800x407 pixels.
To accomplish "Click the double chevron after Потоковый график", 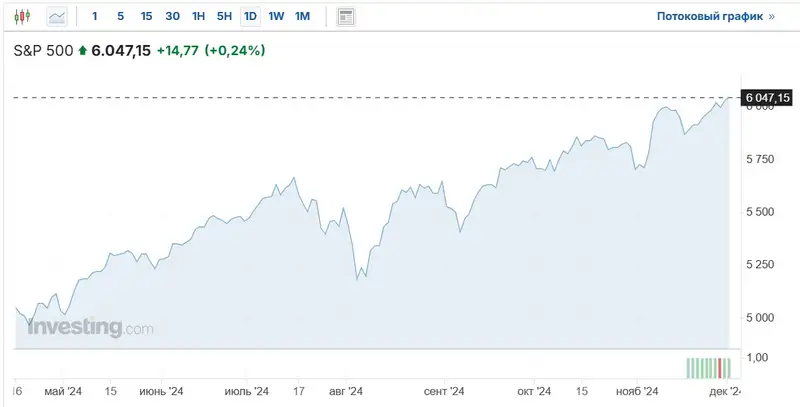I will click(770, 17).
